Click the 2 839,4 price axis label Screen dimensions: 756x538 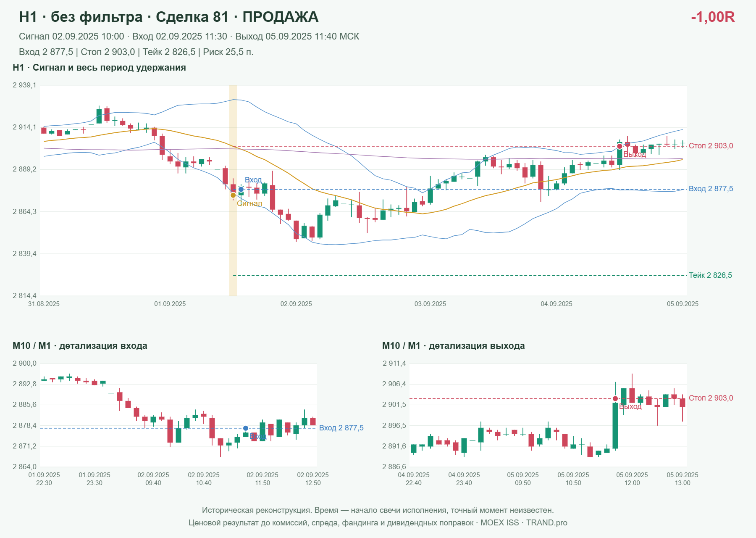pyautogui.click(x=24, y=253)
